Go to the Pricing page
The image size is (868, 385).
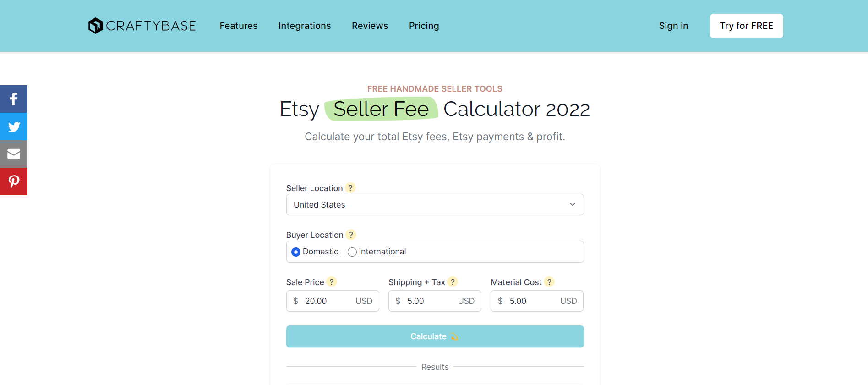(424, 26)
